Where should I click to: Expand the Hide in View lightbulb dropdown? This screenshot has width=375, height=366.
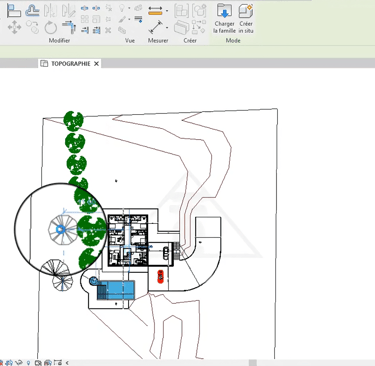tap(129, 8)
